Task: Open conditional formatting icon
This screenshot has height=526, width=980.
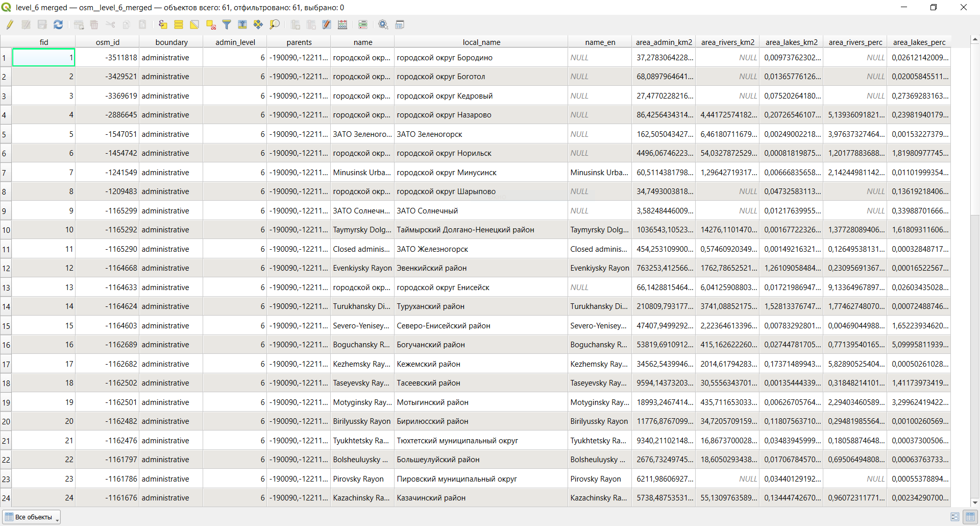Action: pyautogui.click(x=363, y=25)
